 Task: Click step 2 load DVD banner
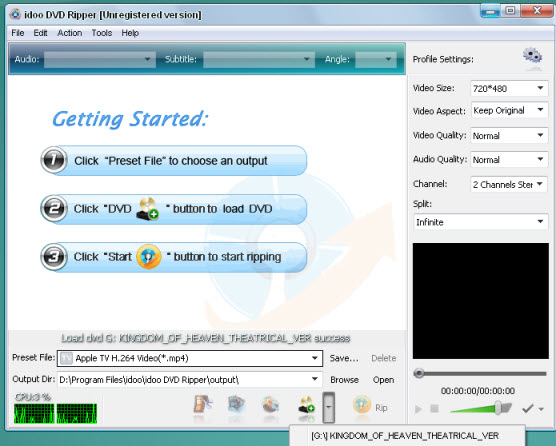(x=173, y=209)
